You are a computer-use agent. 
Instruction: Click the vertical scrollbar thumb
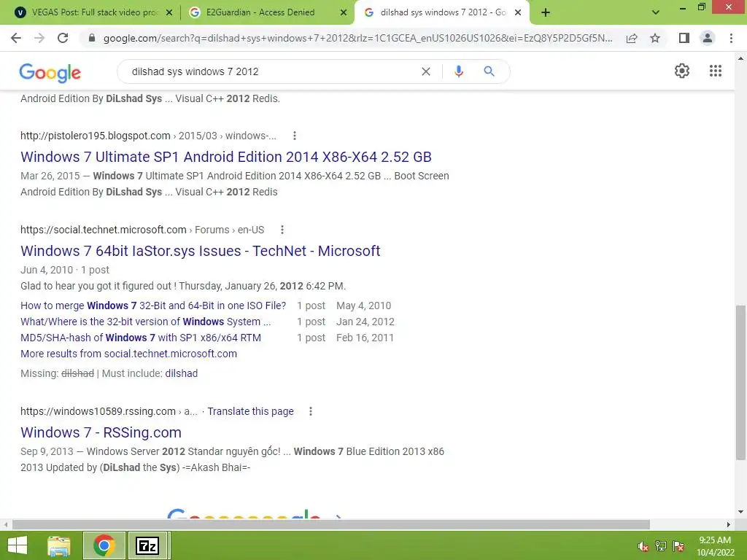[x=740, y=382]
